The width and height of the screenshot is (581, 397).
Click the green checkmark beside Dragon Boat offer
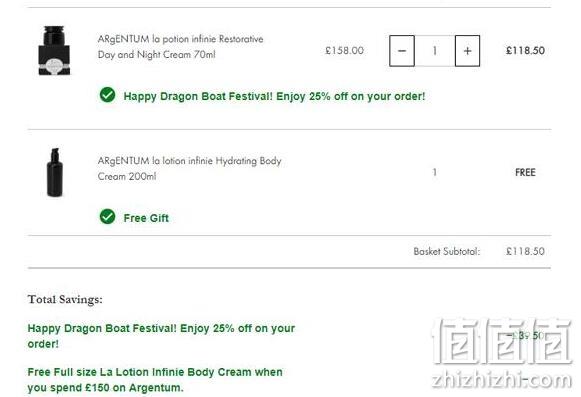click(x=107, y=95)
